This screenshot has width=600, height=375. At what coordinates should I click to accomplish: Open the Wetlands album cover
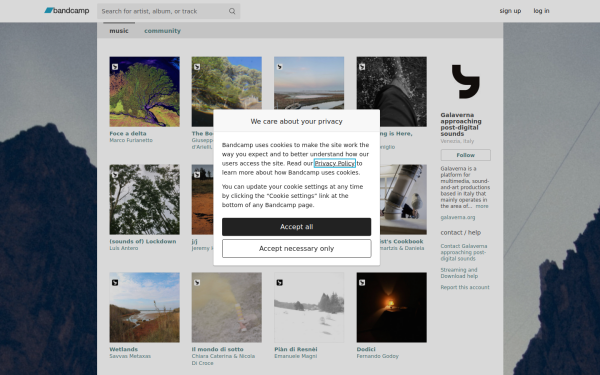pos(144,307)
